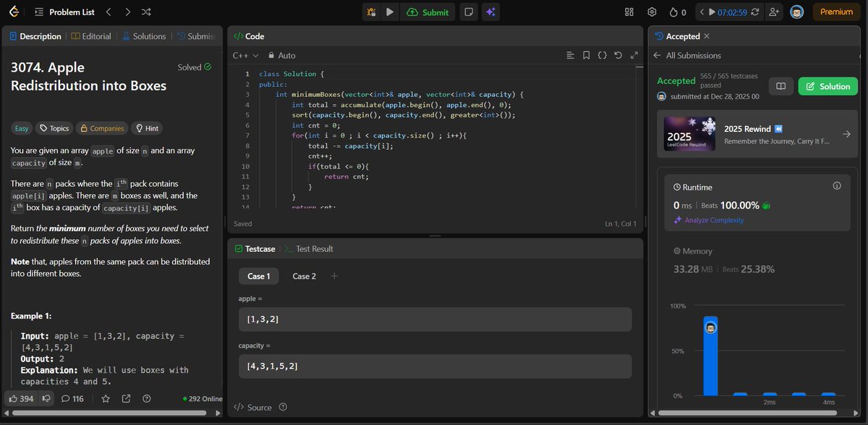This screenshot has height=425, width=868.
Task: Click the Memory stats section
Action: [x=757, y=261]
